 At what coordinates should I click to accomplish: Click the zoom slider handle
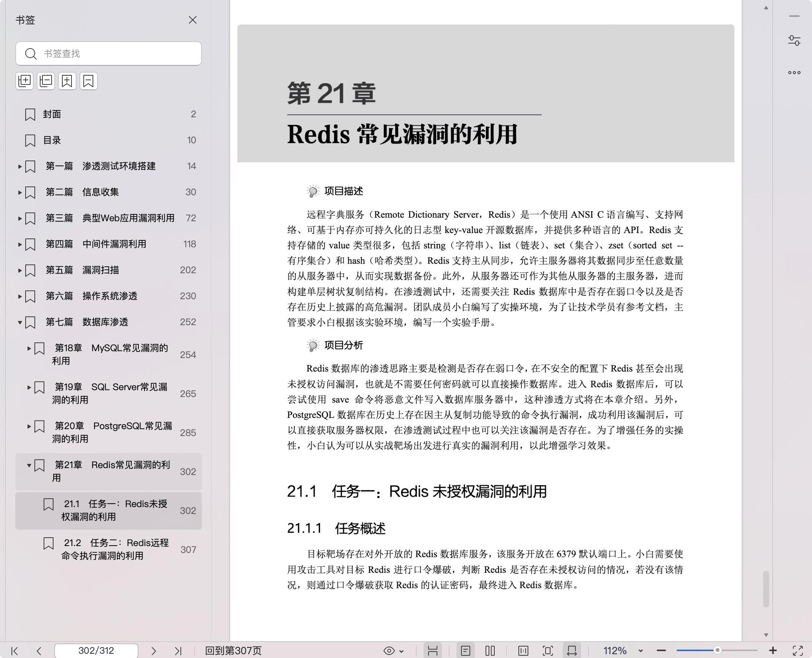tap(718, 650)
